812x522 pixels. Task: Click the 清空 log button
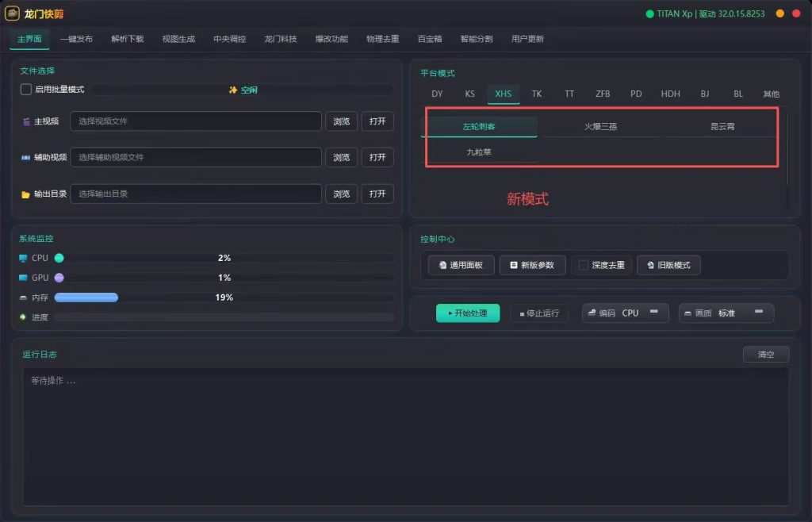[x=766, y=354]
